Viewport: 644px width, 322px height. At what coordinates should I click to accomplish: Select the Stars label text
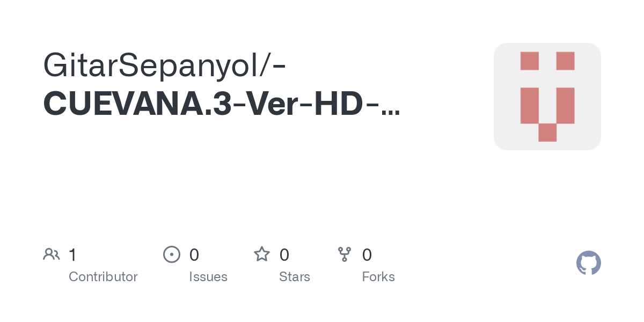(x=295, y=277)
